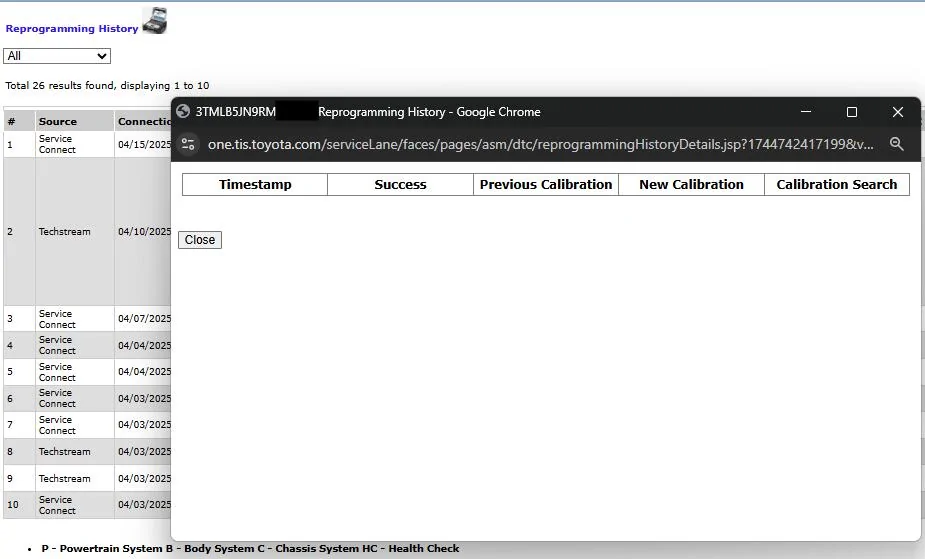
Task: Click the Timestamp column header
Action: tap(254, 184)
